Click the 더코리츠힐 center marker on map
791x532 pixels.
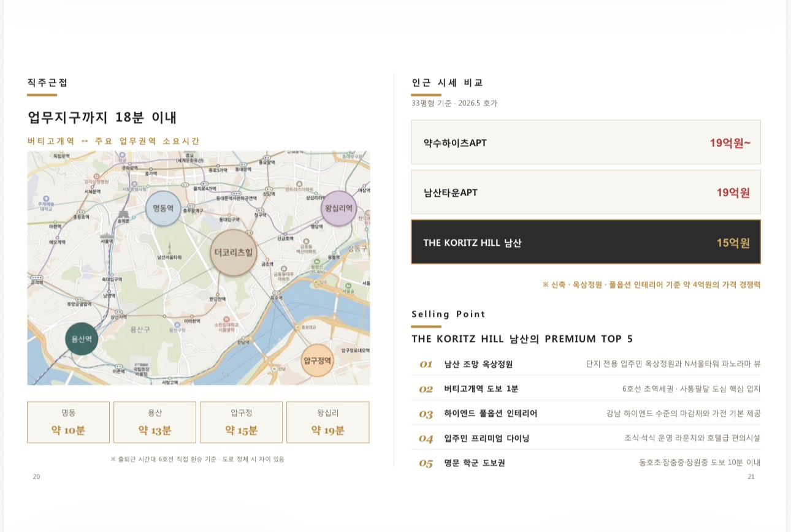233,252
